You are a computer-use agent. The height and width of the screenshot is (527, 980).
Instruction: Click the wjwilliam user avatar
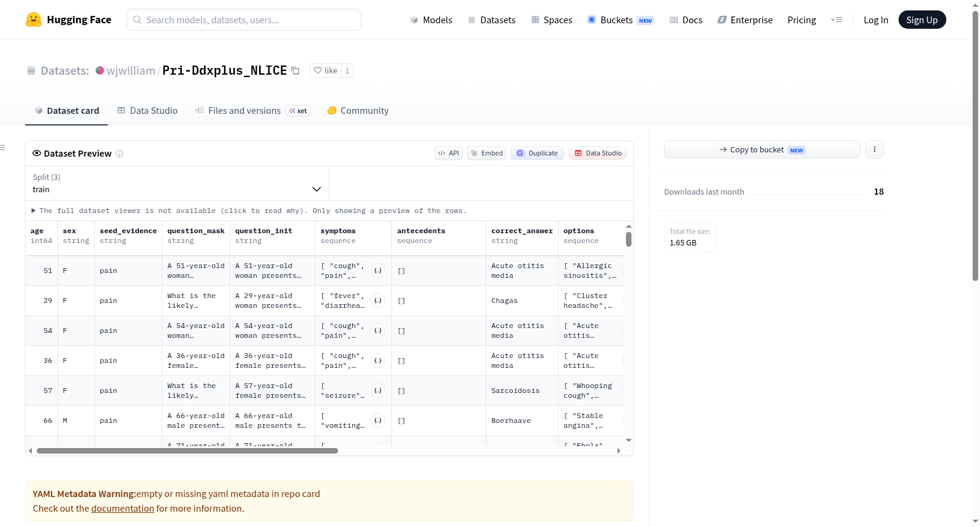click(100, 70)
